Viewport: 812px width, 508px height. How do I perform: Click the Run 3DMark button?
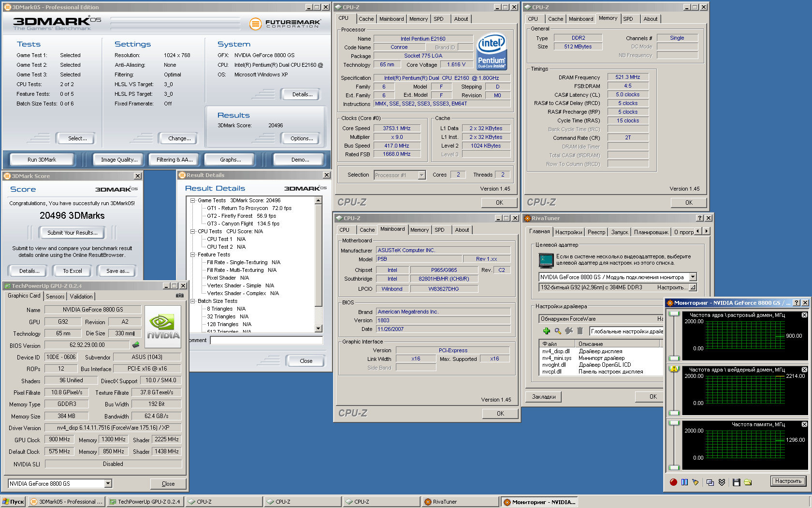(x=42, y=160)
